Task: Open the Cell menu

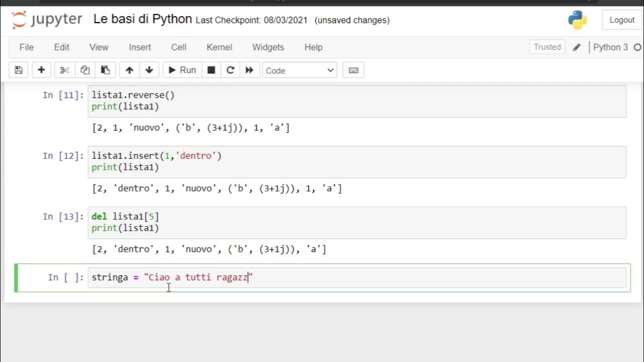Action: (x=179, y=47)
